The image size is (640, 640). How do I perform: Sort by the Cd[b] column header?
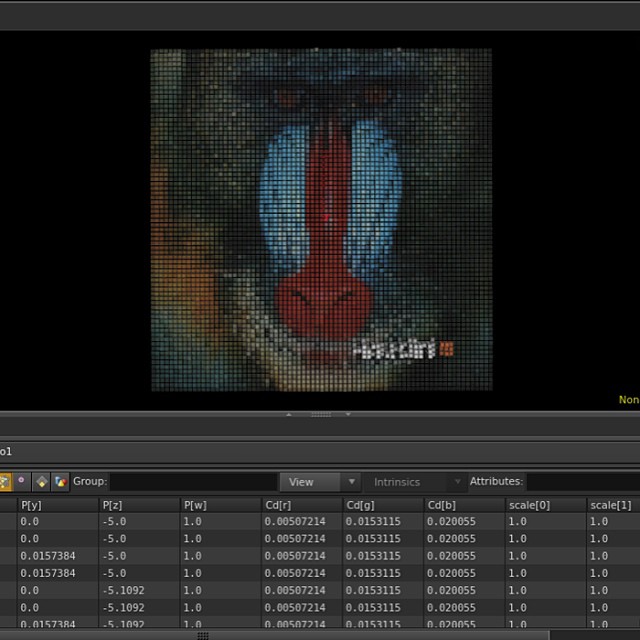(x=464, y=505)
